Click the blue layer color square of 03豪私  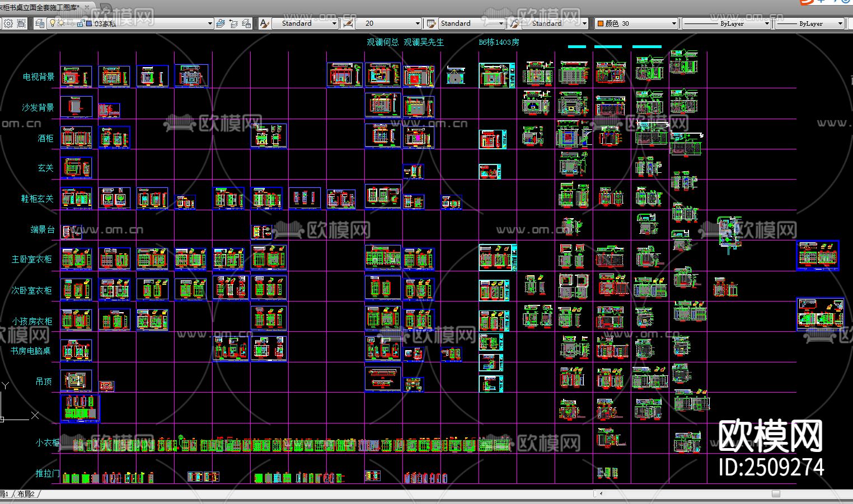pyautogui.click(x=89, y=23)
